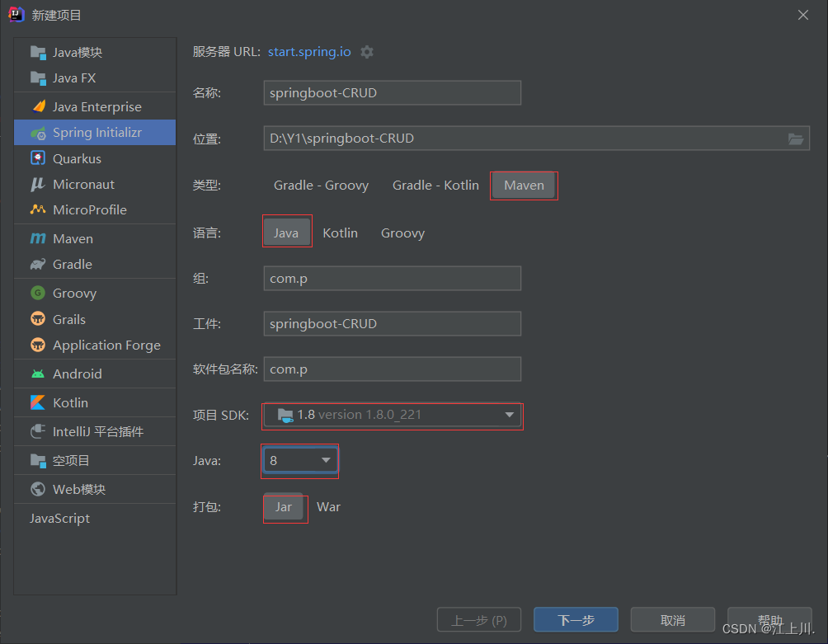Click the 软件包名称 package name field

393,369
